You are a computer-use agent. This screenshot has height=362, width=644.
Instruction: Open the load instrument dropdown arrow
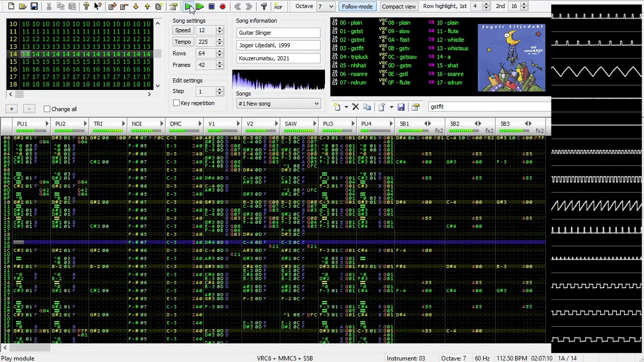point(391,107)
